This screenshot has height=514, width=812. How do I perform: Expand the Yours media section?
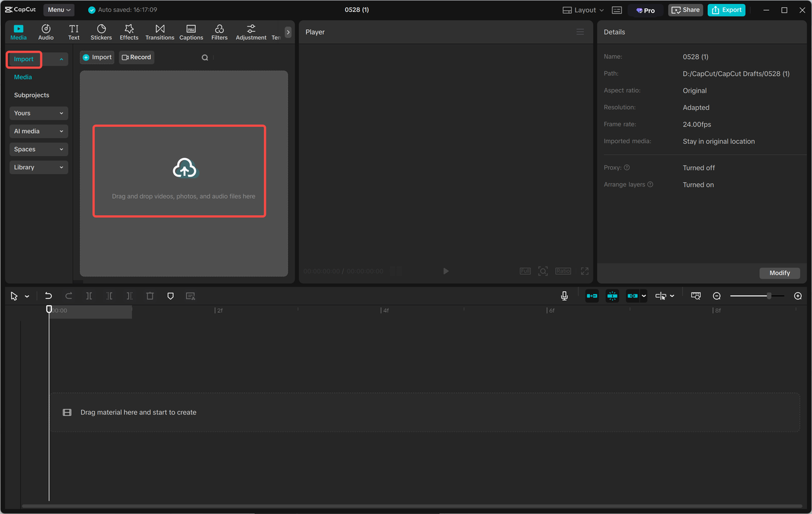(x=38, y=113)
